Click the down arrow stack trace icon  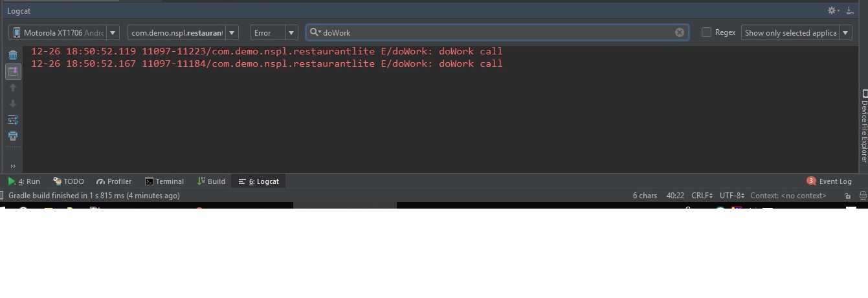point(13,104)
